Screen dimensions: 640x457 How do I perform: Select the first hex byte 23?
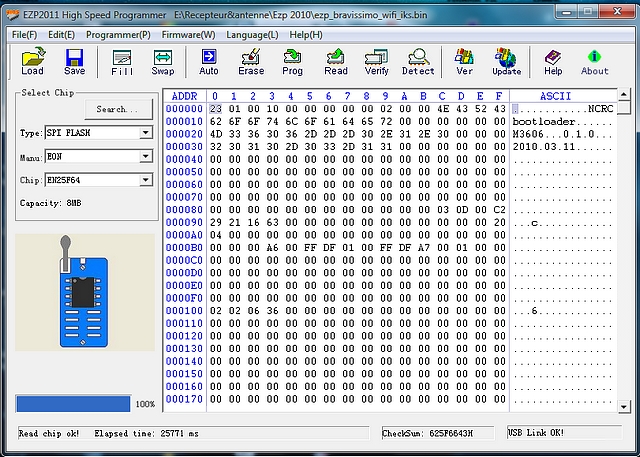216,109
